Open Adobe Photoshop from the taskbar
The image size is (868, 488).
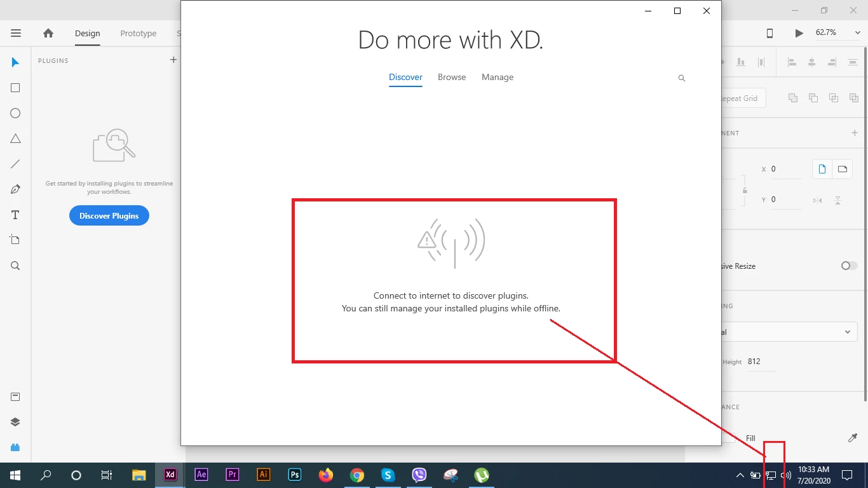295,475
